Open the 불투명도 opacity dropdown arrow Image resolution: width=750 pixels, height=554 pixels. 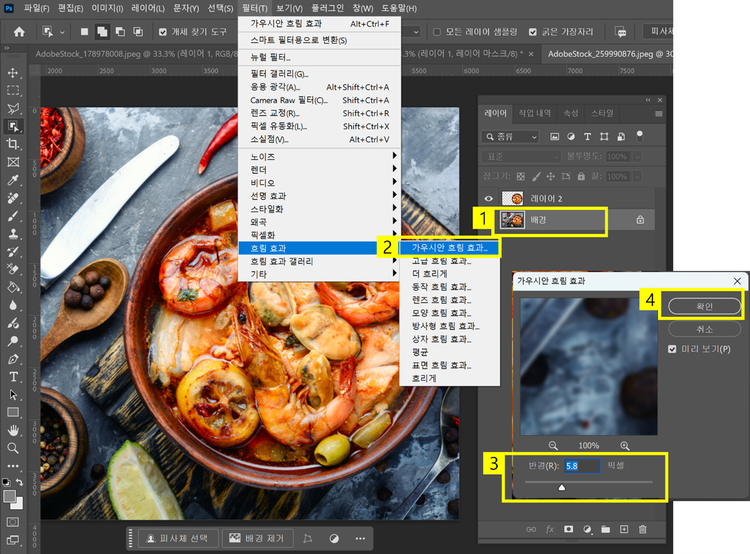pyautogui.click(x=637, y=156)
